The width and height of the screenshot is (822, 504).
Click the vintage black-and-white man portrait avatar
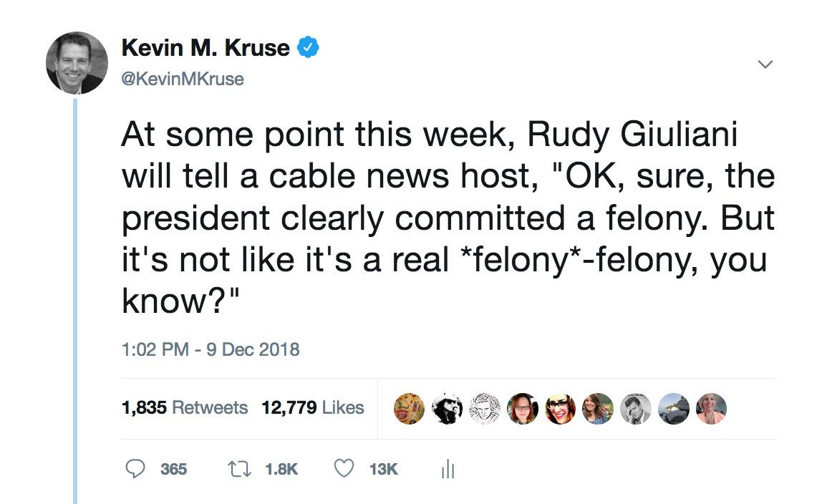coord(636,409)
